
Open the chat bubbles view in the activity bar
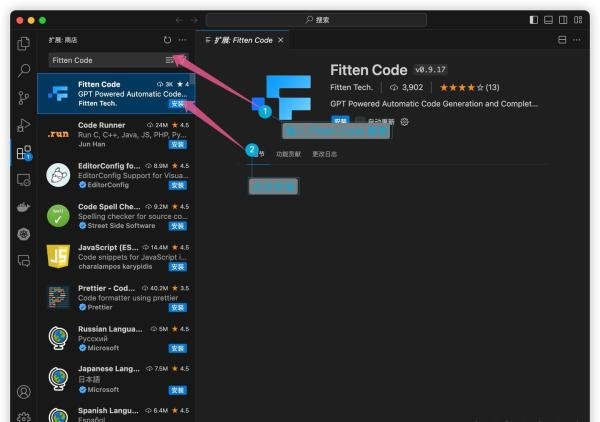24,261
